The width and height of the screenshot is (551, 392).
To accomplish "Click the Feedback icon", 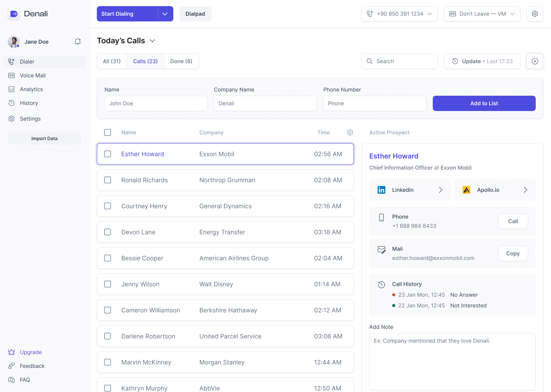I will click(x=11, y=366).
